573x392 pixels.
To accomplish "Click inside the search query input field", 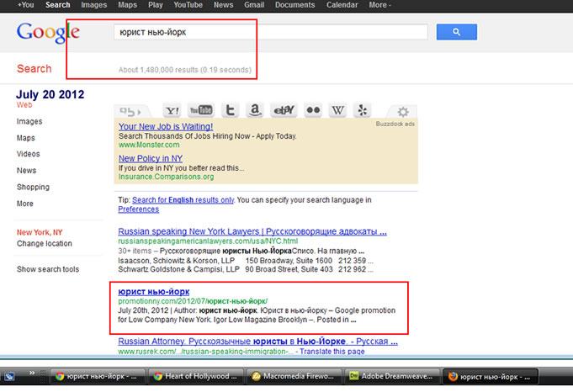I will coord(270,32).
